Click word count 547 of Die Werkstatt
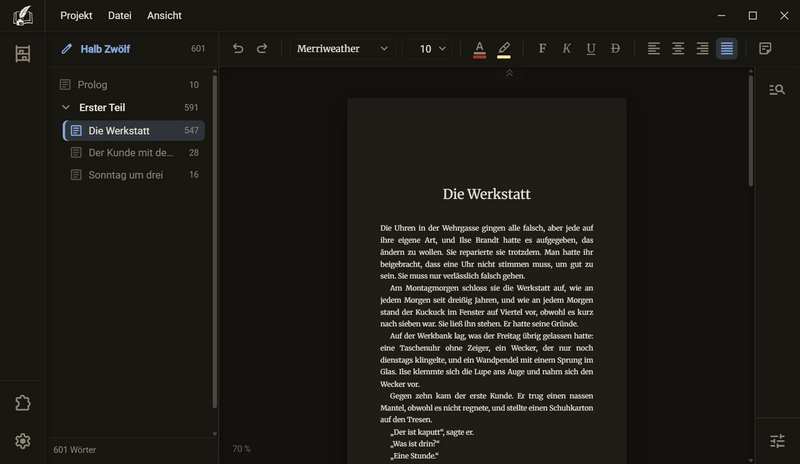Screen dimensions: 800x464 point(191,131)
